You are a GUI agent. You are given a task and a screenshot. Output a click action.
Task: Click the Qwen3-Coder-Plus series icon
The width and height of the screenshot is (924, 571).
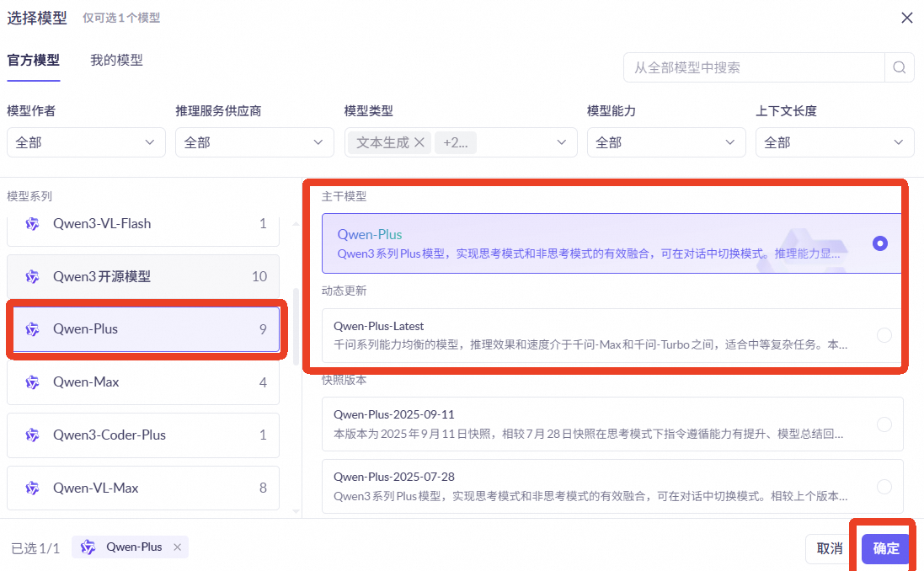32,435
